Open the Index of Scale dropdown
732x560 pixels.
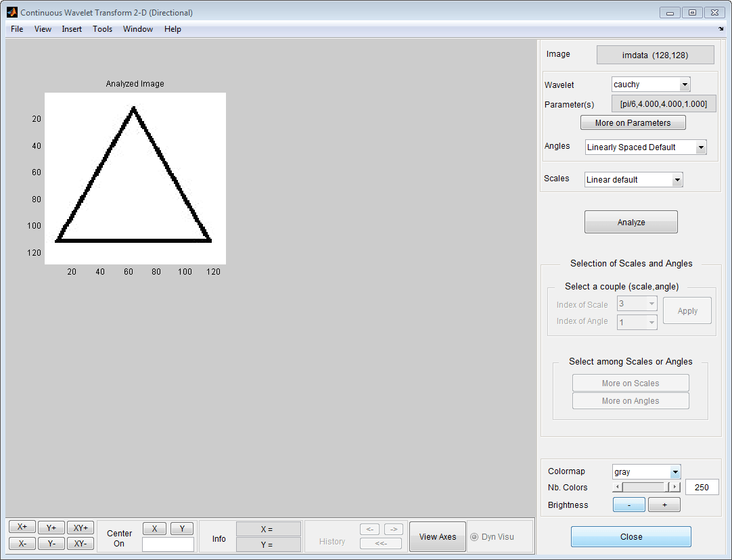637,303
